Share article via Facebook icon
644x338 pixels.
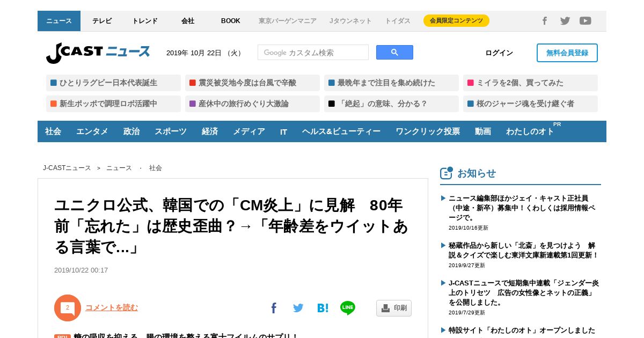tap(274, 308)
